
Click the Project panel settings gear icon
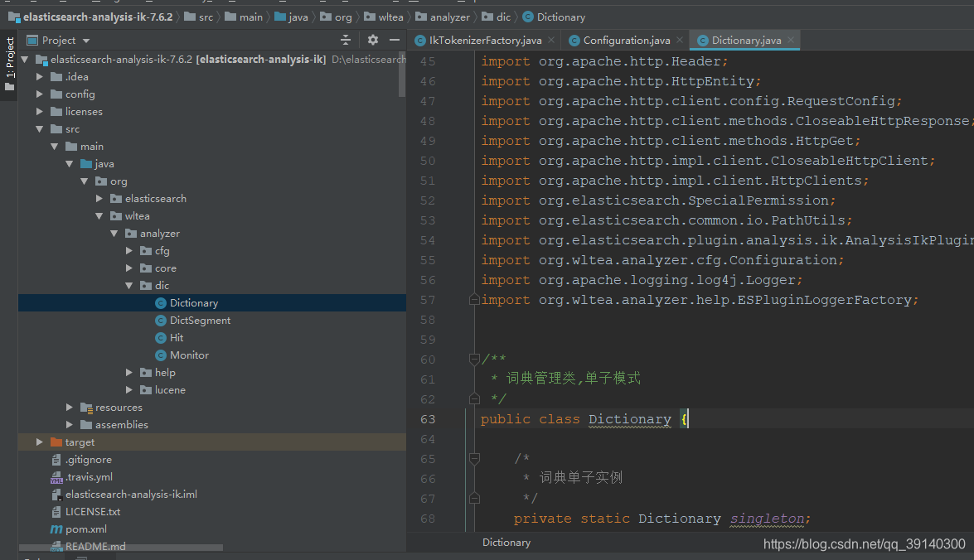pyautogui.click(x=373, y=40)
